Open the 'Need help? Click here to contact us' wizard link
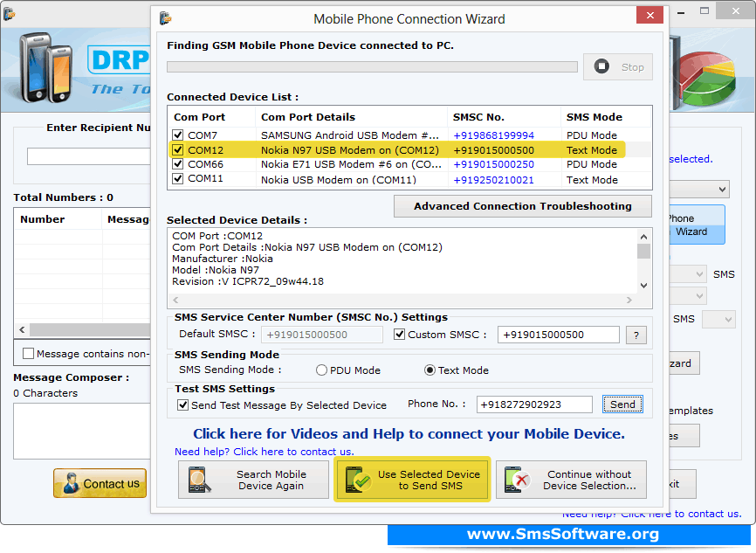Viewport: 756px width, 553px height. [265, 452]
